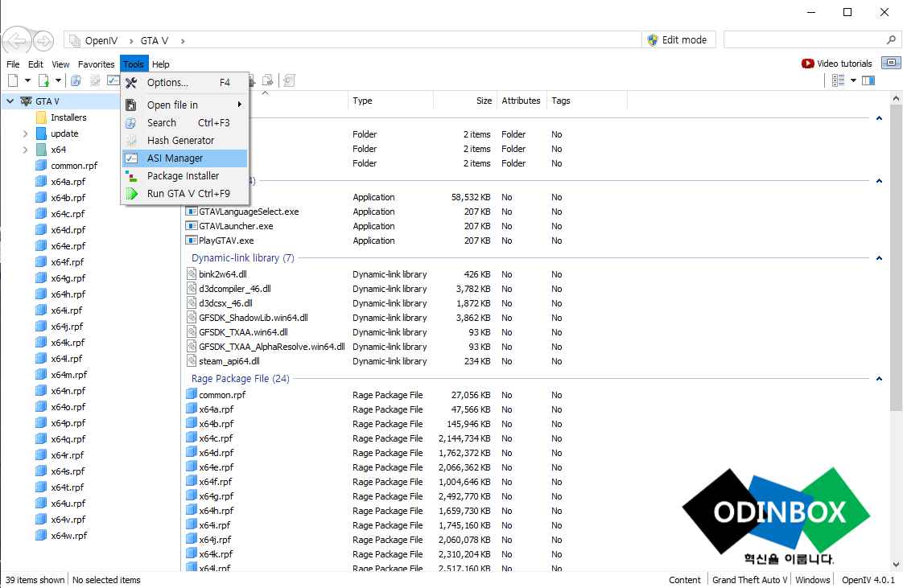Image resolution: width=903 pixels, height=588 pixels.
Task: Open the Help menu
Action: (x=161, y=64)
